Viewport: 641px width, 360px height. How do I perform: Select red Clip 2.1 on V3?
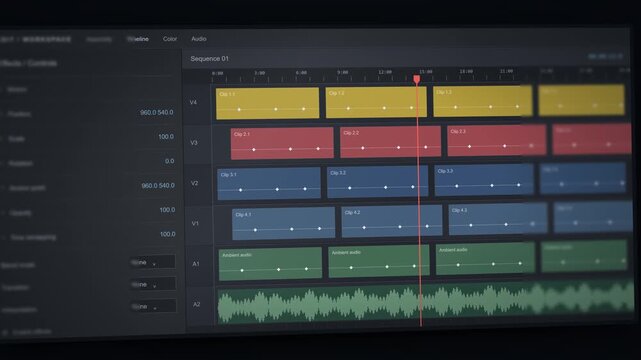[x=282, y=143]
